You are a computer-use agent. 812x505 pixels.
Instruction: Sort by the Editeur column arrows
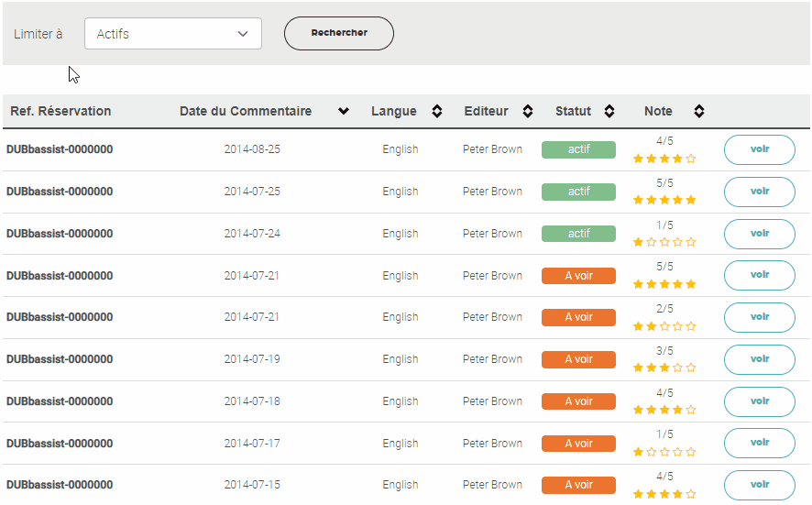click(x=528, y=112)
